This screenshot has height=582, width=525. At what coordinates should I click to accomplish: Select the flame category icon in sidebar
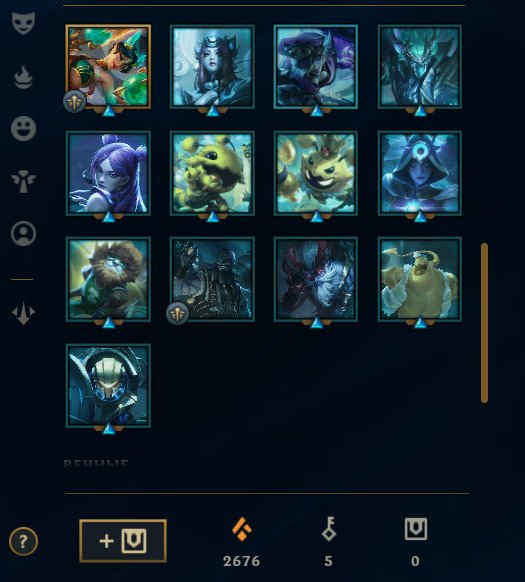[x=23, y=77]
